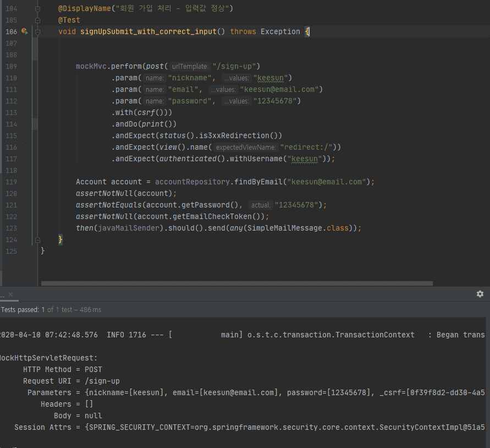This screenshot has height=448, width=490.
Task: Click withUsername on line 117
Action: pos(256,159)
